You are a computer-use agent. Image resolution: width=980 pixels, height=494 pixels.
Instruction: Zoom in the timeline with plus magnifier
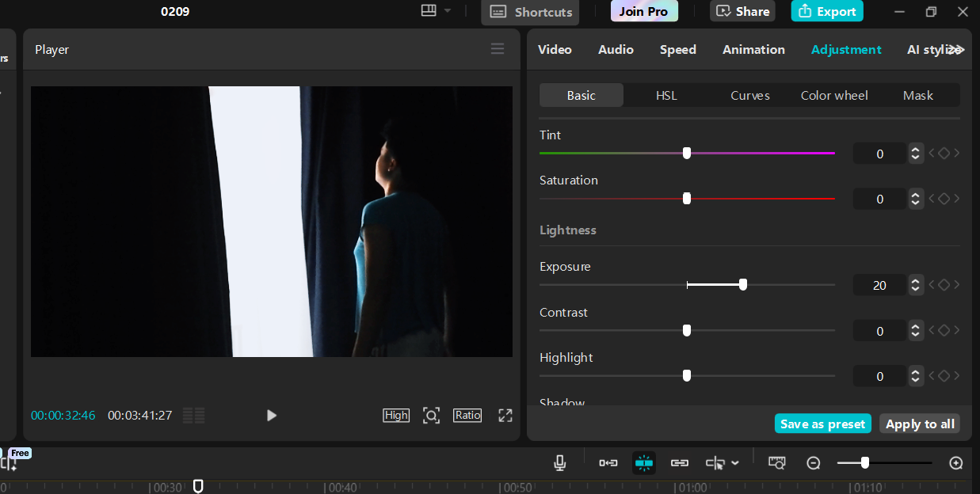(956, 463)
